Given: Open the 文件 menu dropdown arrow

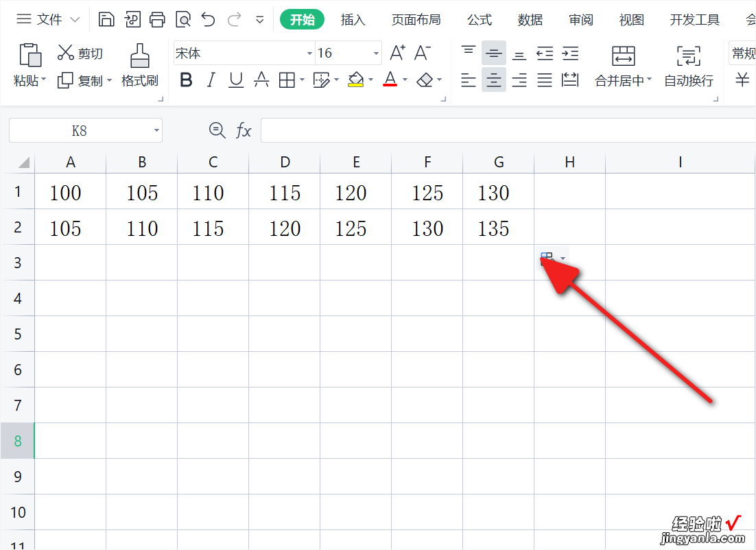Looking at the screenshot, I should pos(75,20).
